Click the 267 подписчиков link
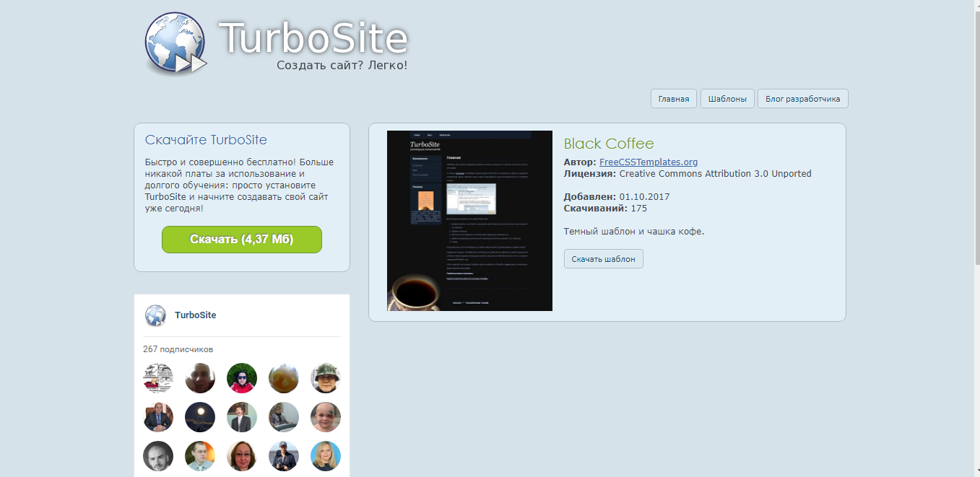The image size is (980, 477). pyautogui.click(x=179, y=349)
